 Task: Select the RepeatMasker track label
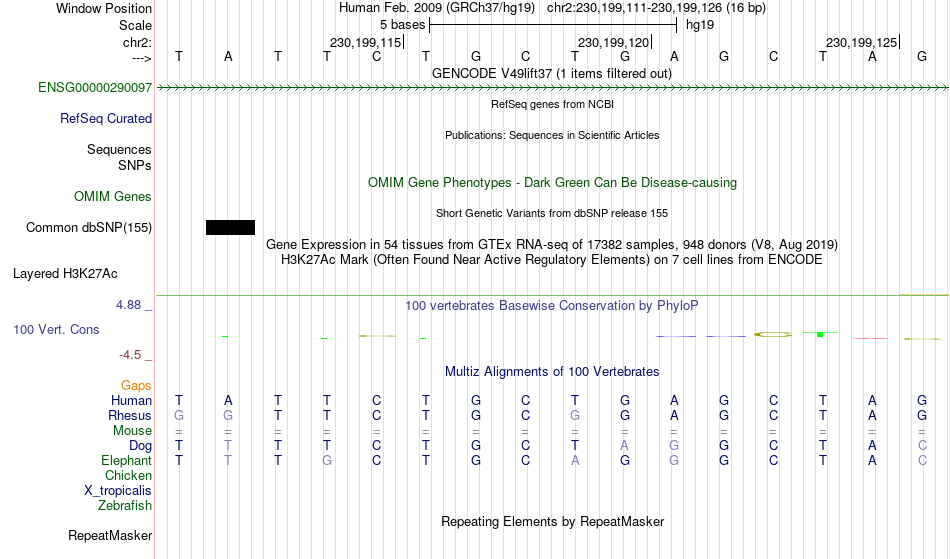110,536
